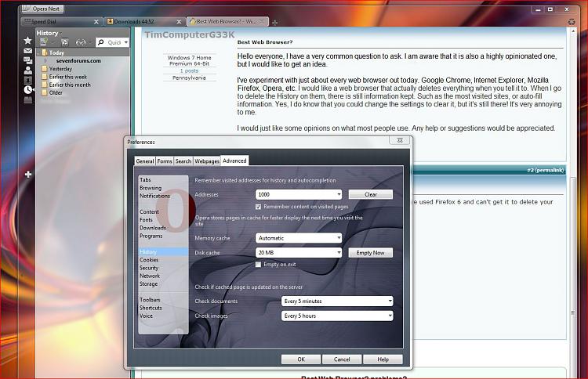Confirm Preferences with OK button
The image size is (588, 379).
point(301,359)
